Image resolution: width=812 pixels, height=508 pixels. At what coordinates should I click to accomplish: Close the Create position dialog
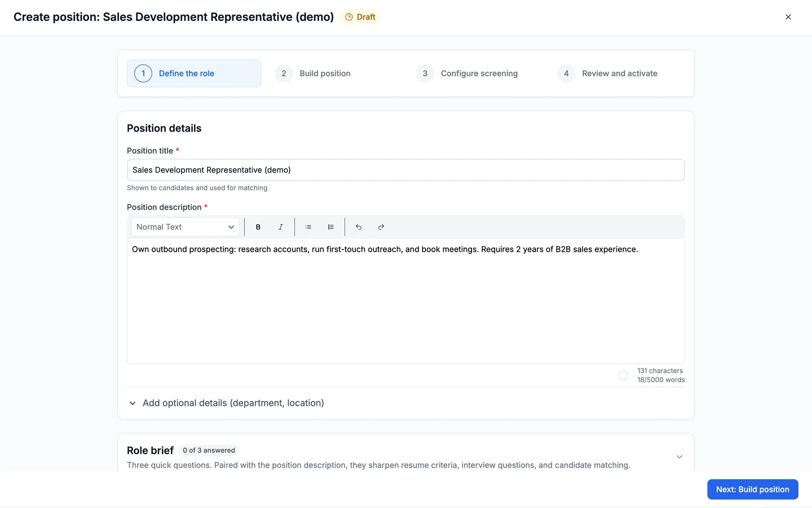788,17
